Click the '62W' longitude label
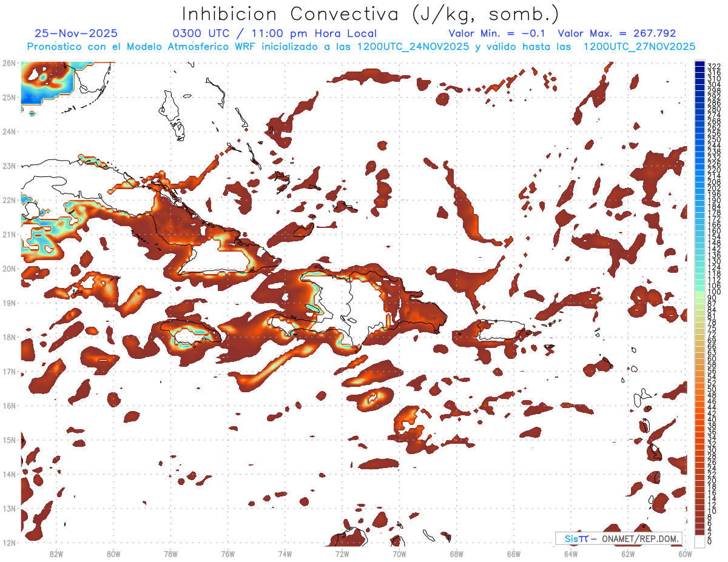The width and height of the screenshot is (728, 562). pos(628,554)
